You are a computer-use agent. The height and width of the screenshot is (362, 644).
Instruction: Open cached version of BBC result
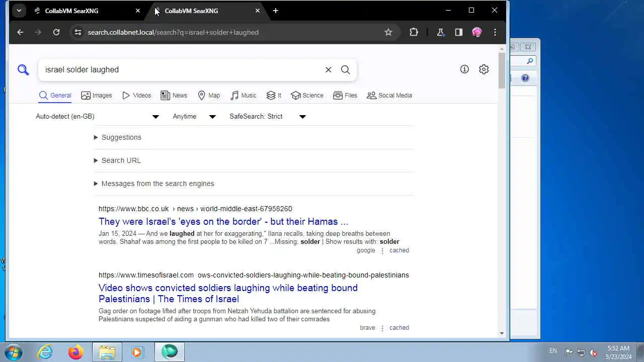(x=399, y=250)
